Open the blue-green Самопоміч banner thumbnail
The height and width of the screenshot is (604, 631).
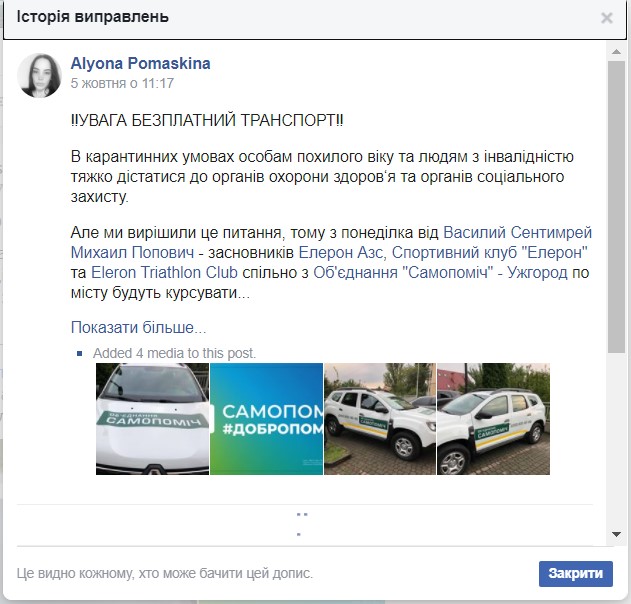tap(266, 419)
